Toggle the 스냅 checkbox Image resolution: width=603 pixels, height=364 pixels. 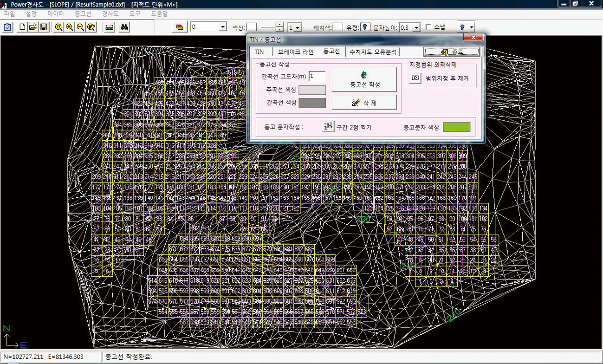coord(428,27)
